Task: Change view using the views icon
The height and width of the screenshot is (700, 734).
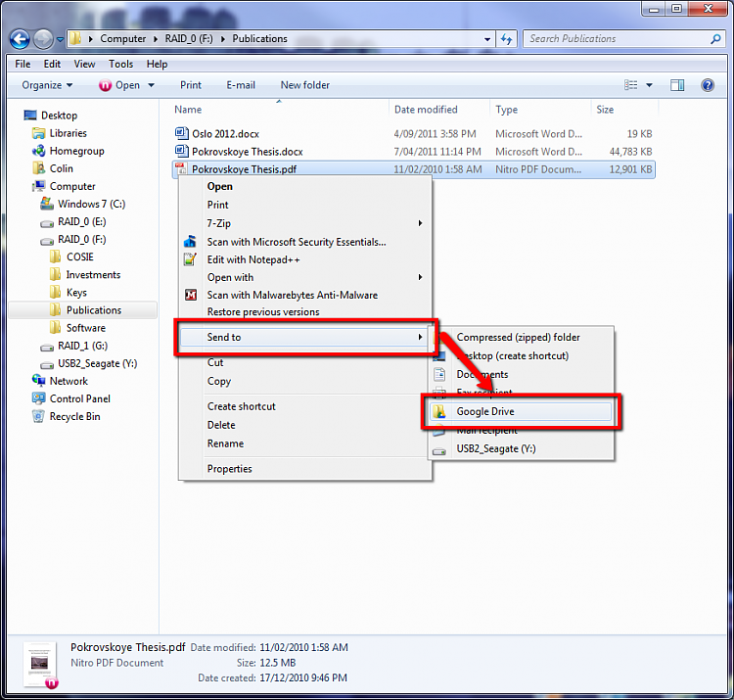Action: (630, 85)
